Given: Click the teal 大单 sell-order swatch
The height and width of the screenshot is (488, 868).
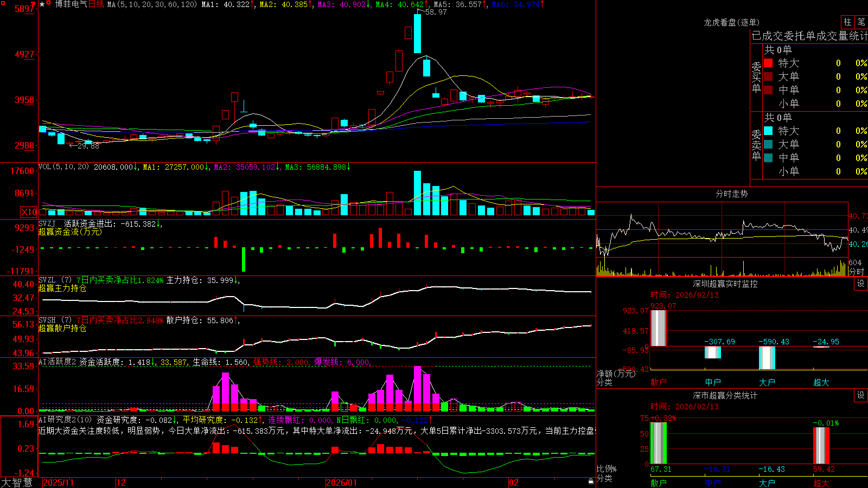Looking at the screenshot, I should 768,144.
